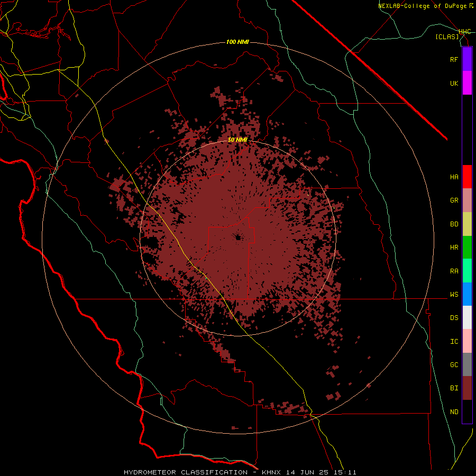Click the IC light pink legend swatch
Screen dimensions: 476x476
467,341
